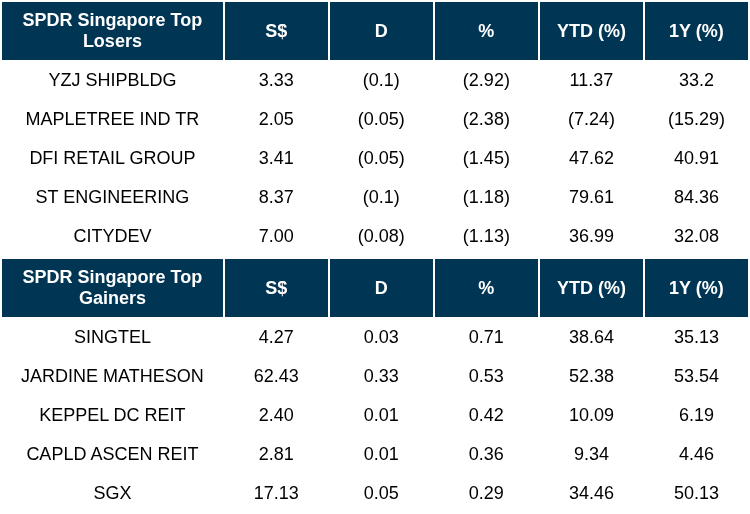Select the YZJ SHIPBLDG row name
The height and width of the screenshot is (514, 750).
[x=112, y=80]
